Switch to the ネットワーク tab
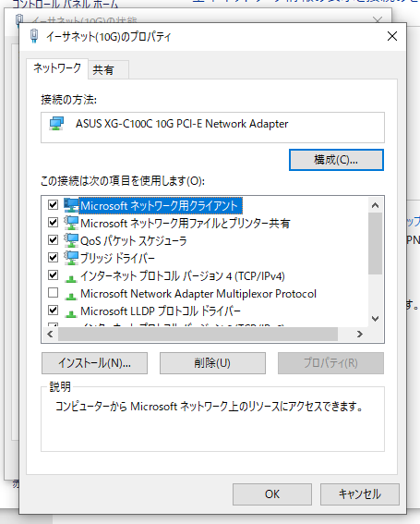This screenshot has width=420, height=524. point(57,68)
